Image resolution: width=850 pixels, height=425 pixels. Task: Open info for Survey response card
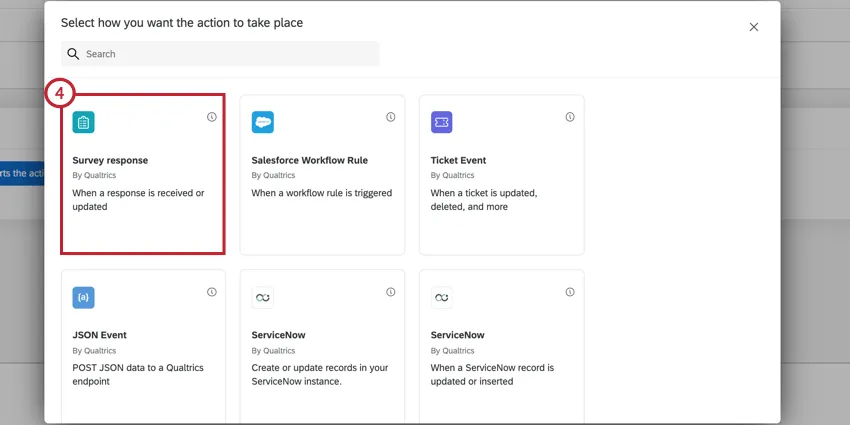[x=212, y=117]
